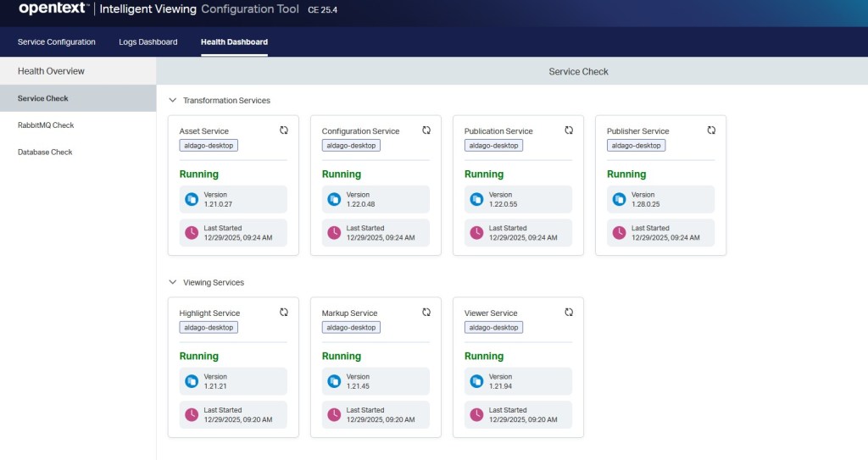Refresh the Highlight Service card

(x=284, y=313)
